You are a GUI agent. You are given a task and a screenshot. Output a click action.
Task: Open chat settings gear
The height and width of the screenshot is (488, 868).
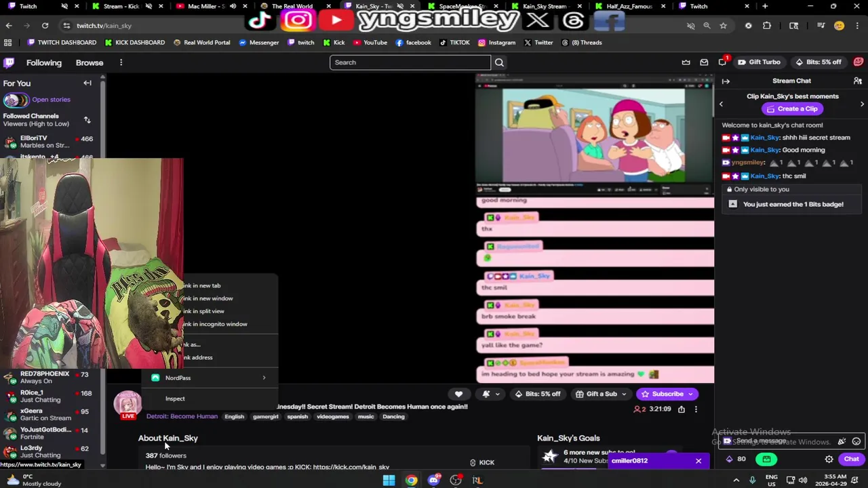click(829, 459)
